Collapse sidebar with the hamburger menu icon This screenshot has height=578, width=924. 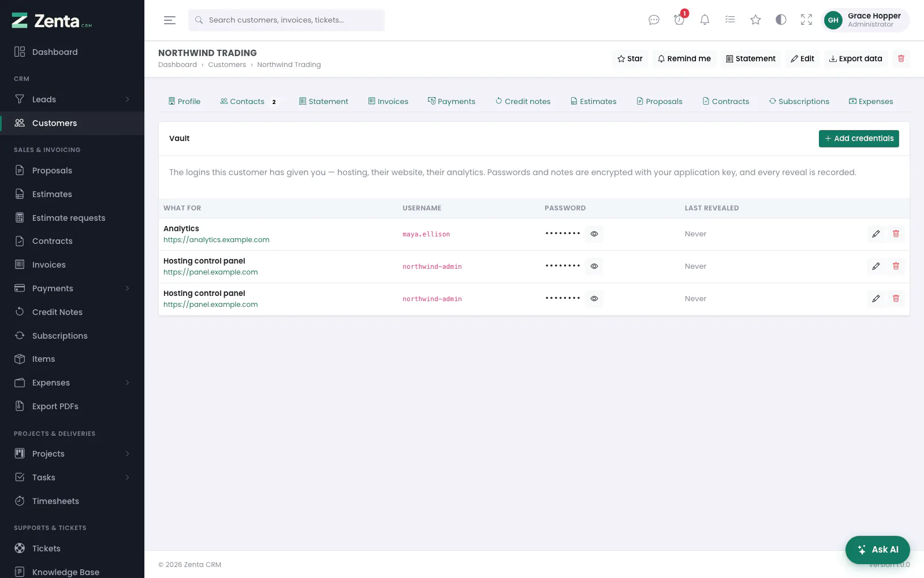click(x=170, y=20)
